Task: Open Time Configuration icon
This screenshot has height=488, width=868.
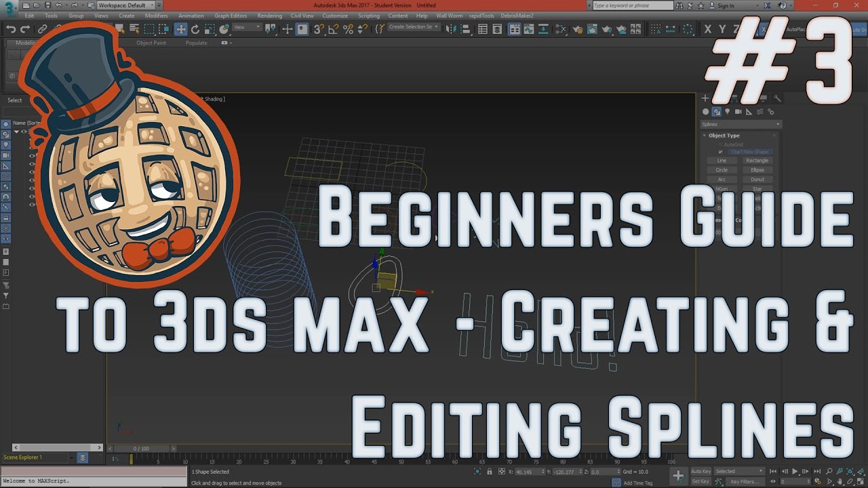Action: (817, 481)
